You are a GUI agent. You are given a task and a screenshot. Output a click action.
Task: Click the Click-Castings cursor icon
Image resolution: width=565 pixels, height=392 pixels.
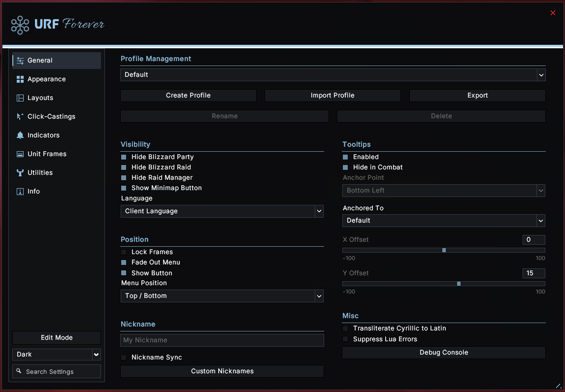click(x=20, y=116)
